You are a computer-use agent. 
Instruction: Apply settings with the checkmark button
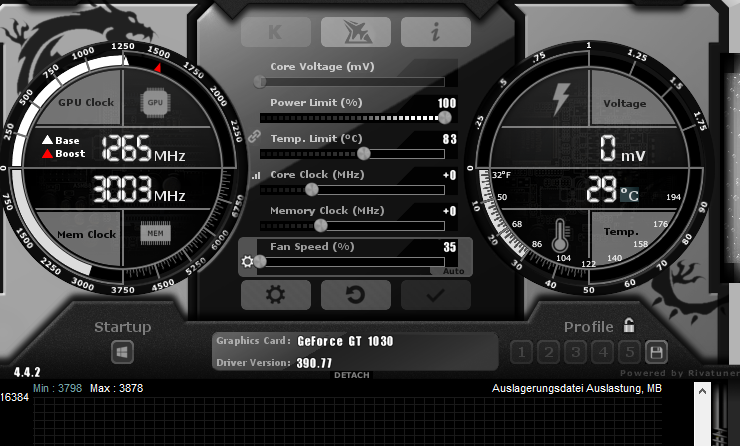point(436,295)
